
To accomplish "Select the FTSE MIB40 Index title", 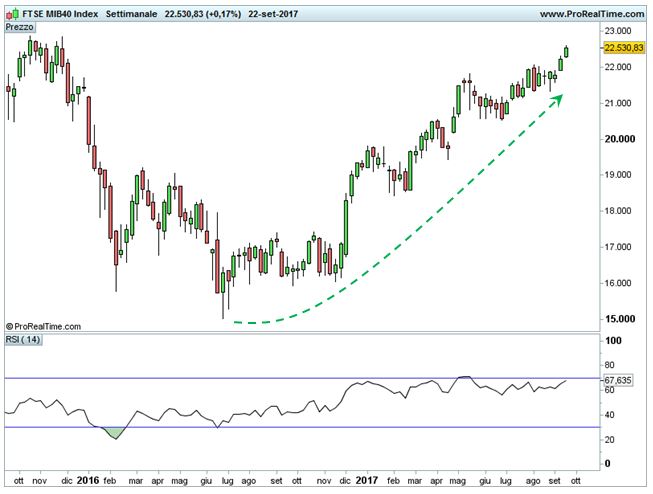I will (60, 14).
